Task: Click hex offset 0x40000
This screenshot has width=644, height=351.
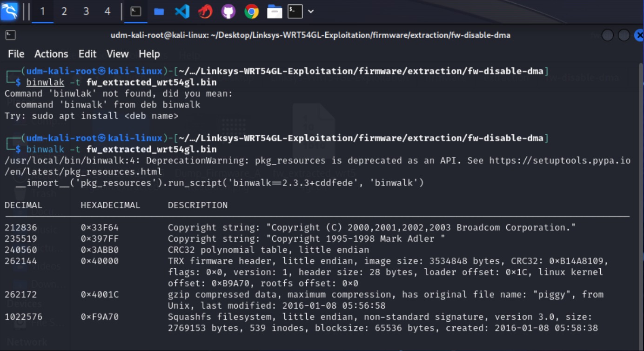Action: [x=100, y=261]
